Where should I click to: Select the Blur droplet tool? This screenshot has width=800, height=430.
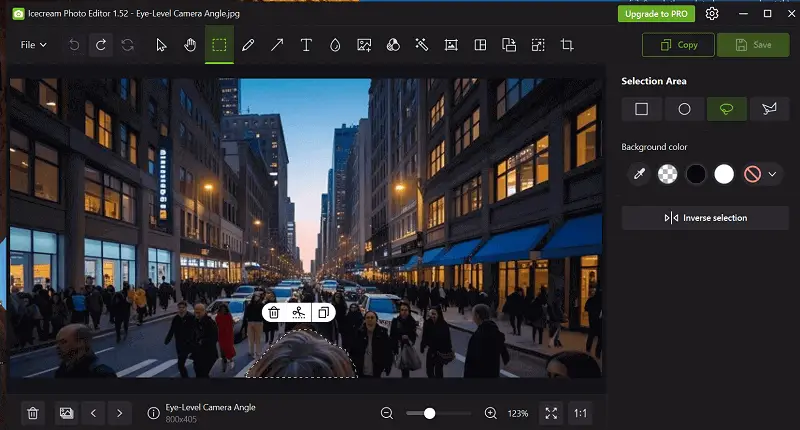(x=335, y=45)
